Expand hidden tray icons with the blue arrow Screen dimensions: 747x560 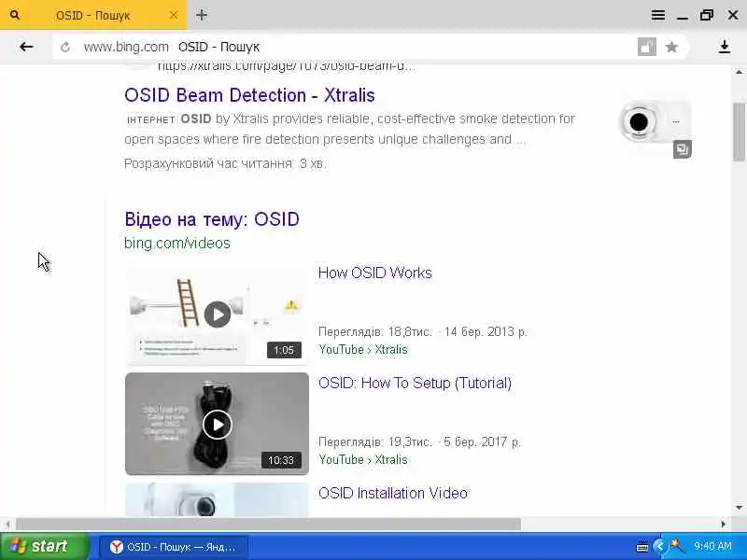pyautogui.click(x=660, y=546)
